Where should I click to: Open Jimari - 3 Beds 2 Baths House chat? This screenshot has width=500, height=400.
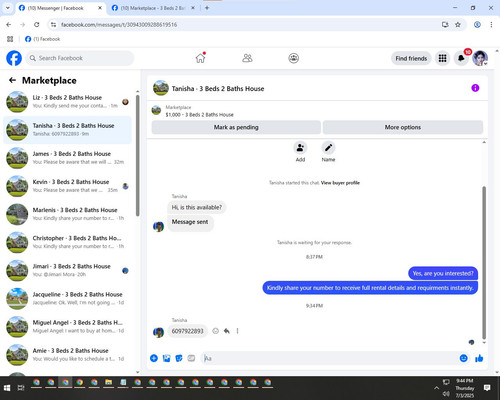(x=67, y=271)
